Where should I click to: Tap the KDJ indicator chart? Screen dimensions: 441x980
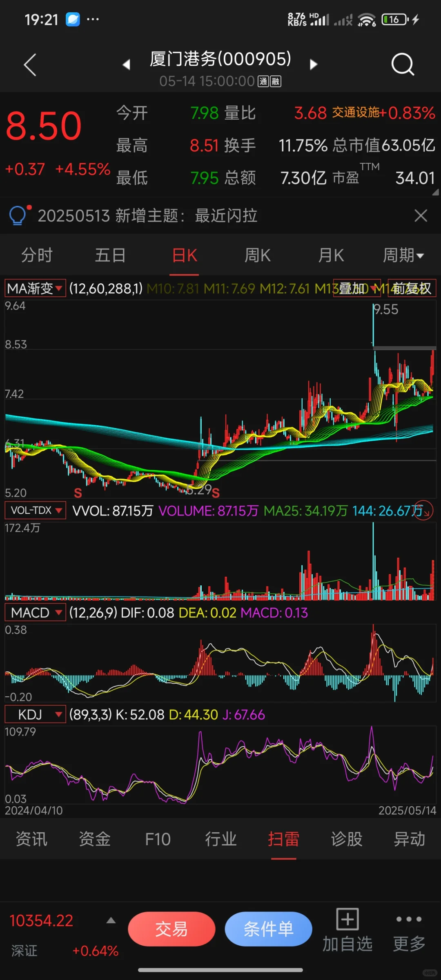220,764
